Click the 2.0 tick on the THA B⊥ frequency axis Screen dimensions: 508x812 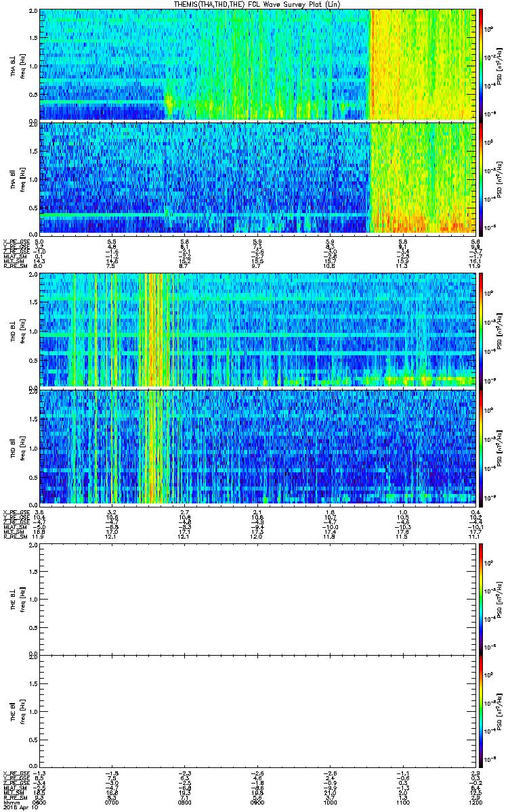(x=33, y=12)
